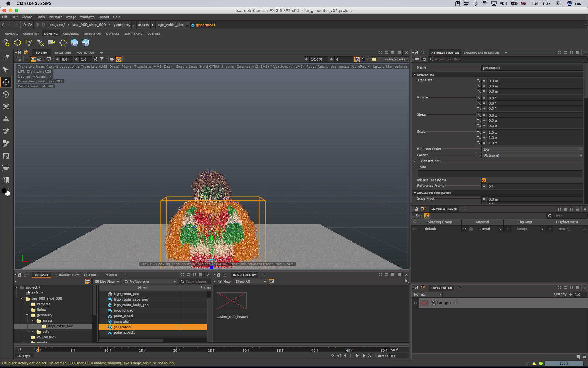The height and width of the screenshot is (368, 588).
Task: Click New in Image Gallery
Action: (224, 282)
